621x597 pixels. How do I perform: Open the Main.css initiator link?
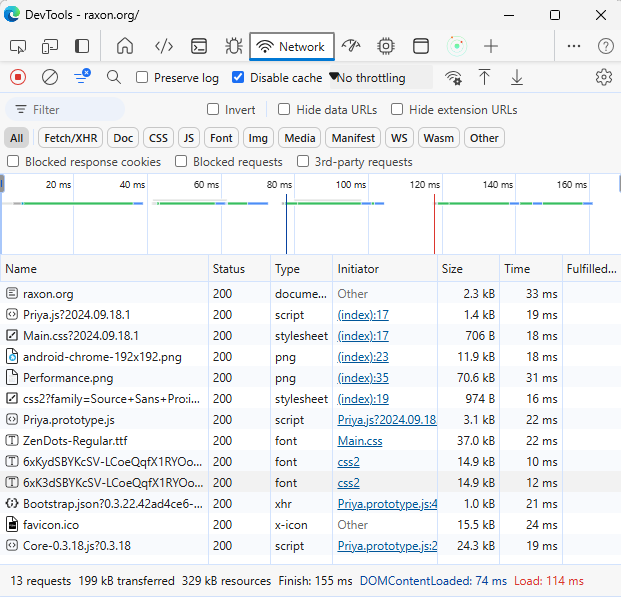pos(361,441)
